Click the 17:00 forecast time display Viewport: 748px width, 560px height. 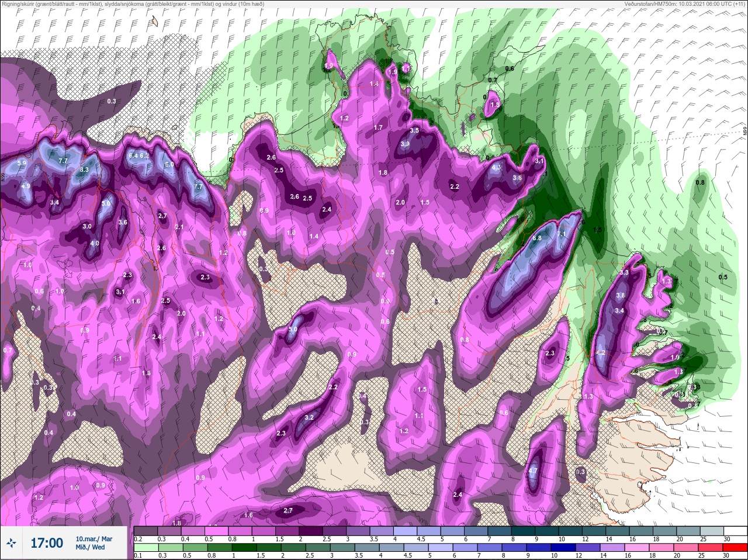(46, 543)
